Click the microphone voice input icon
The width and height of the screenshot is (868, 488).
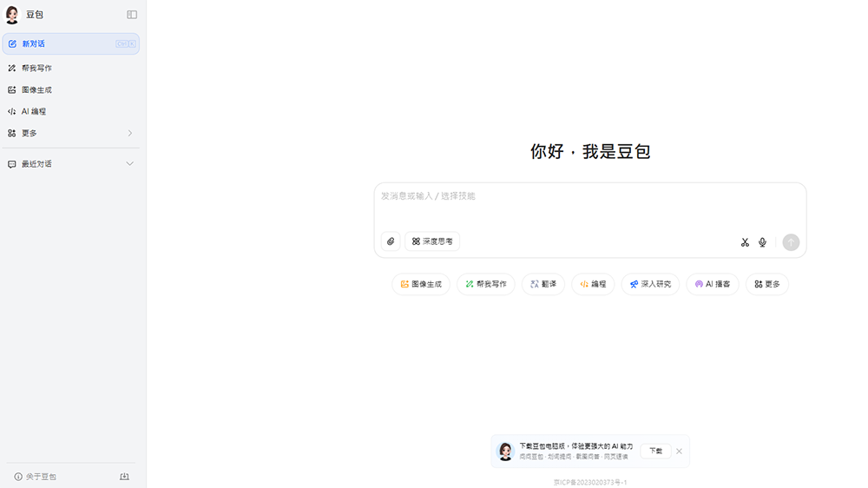pyautogui.click(x=762, y=242)
